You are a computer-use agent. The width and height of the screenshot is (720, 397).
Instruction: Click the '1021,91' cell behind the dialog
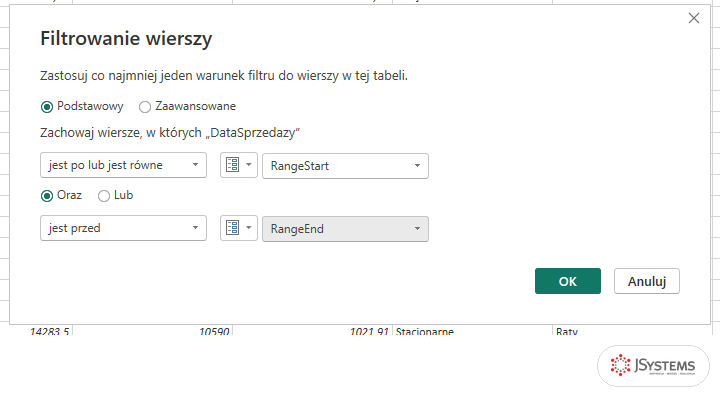pos(313,330)
